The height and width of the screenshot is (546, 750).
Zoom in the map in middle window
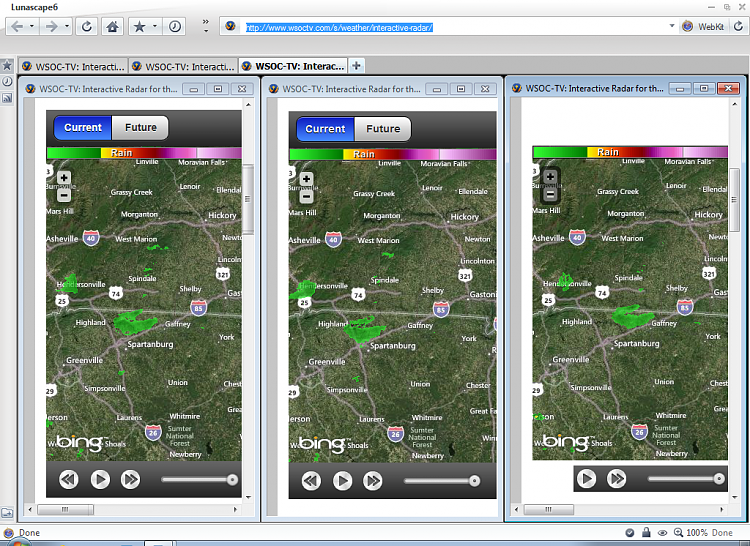click(307, 179)
